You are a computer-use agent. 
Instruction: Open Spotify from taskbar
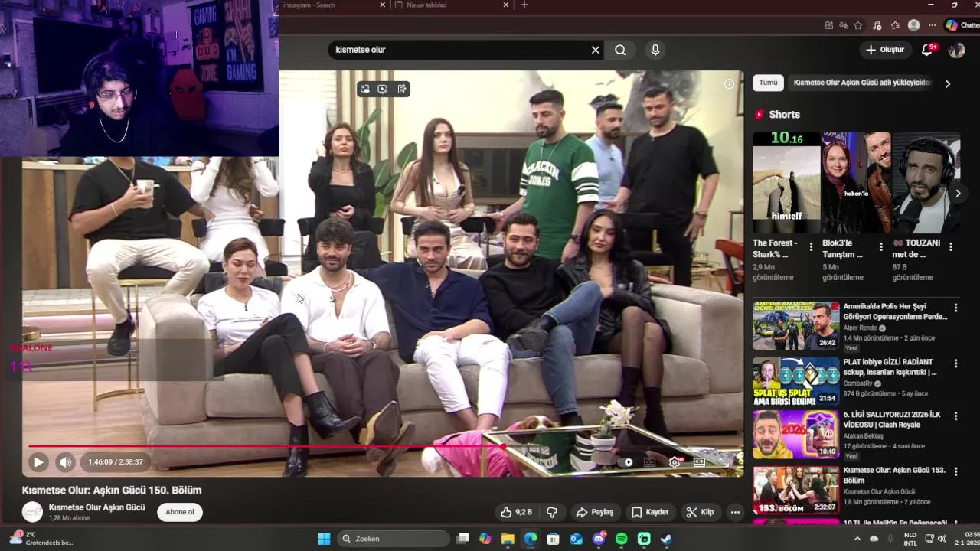(x=621, y=539)
